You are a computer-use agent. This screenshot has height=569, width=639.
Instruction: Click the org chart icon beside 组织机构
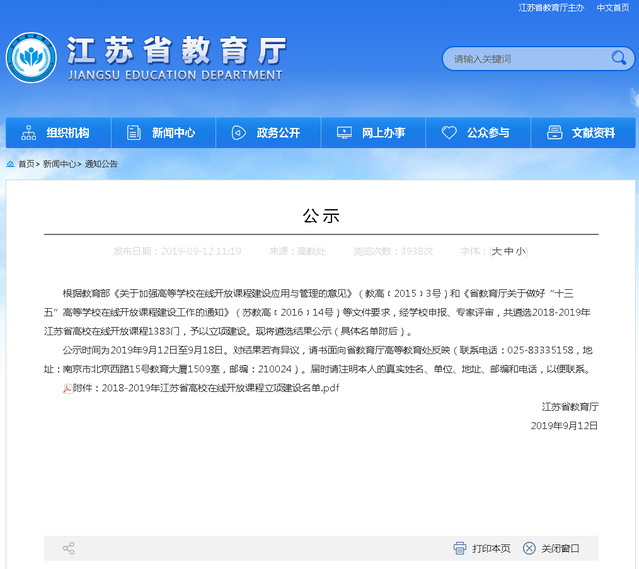tap(27, 133)
